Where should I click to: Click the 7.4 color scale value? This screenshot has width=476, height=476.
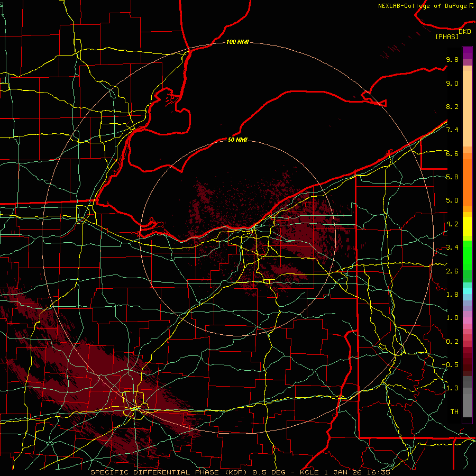coord(452,130)
